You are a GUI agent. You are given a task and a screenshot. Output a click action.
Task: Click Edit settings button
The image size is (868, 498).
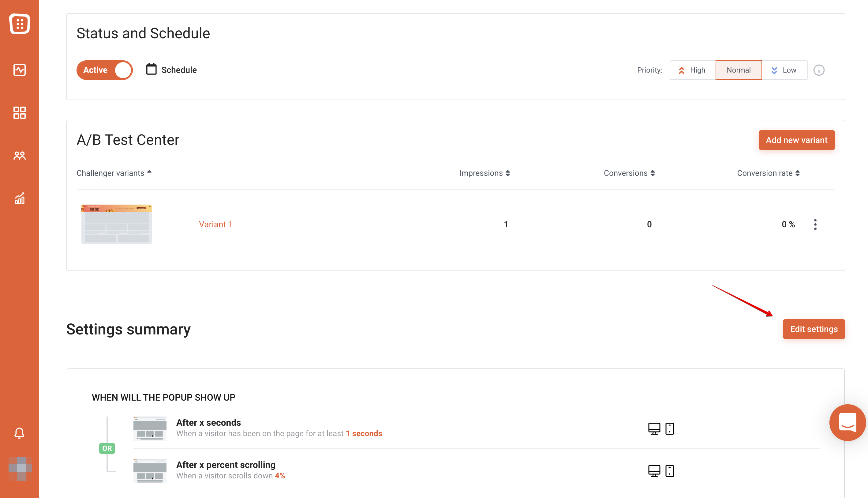[x=814, y=329]
